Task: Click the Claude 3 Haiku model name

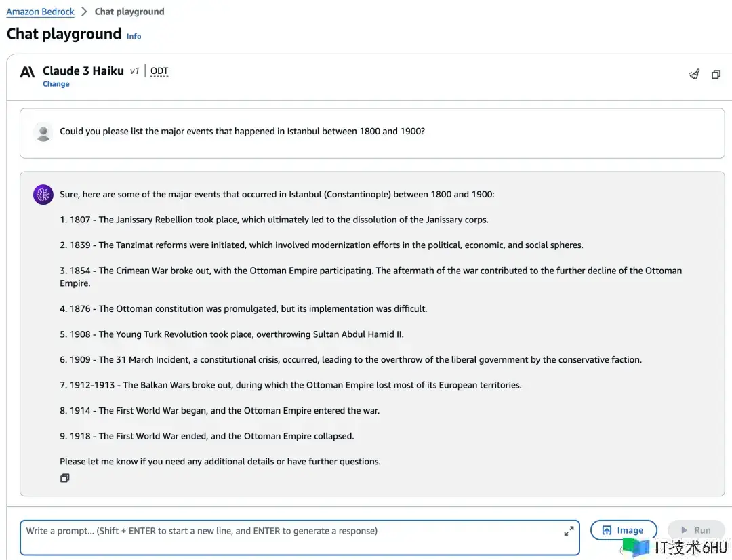Action: (83, 71)
